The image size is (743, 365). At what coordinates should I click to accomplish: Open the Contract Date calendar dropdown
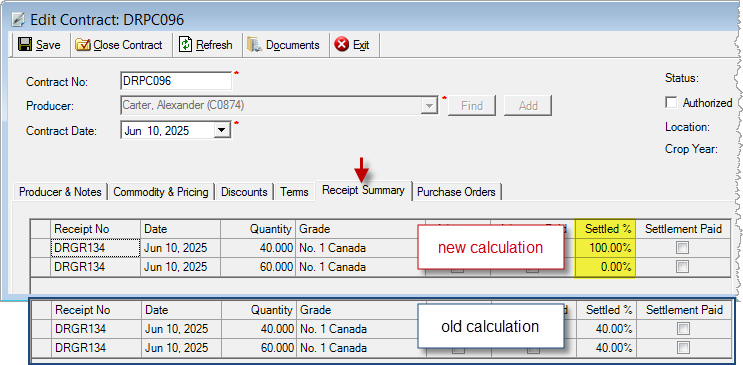pos(221,131)
